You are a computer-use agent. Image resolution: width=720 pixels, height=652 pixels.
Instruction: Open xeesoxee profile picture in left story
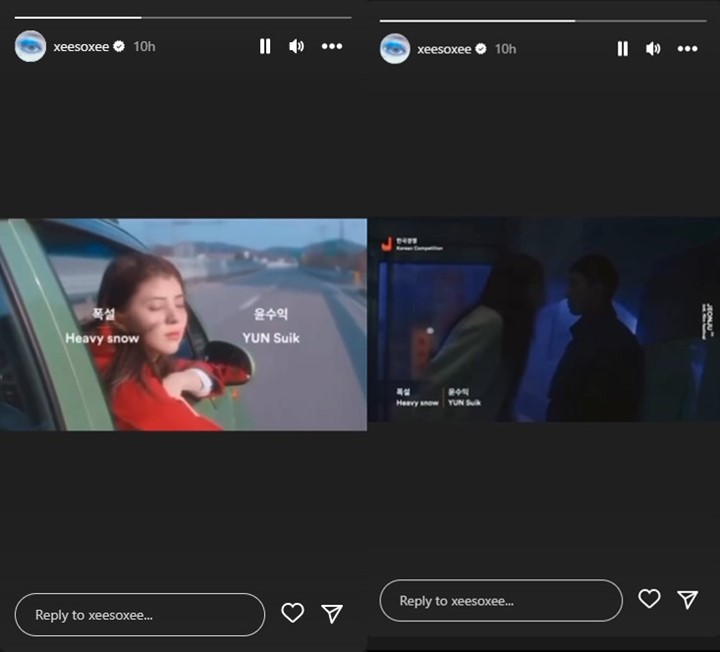click(x=30, y=46)
